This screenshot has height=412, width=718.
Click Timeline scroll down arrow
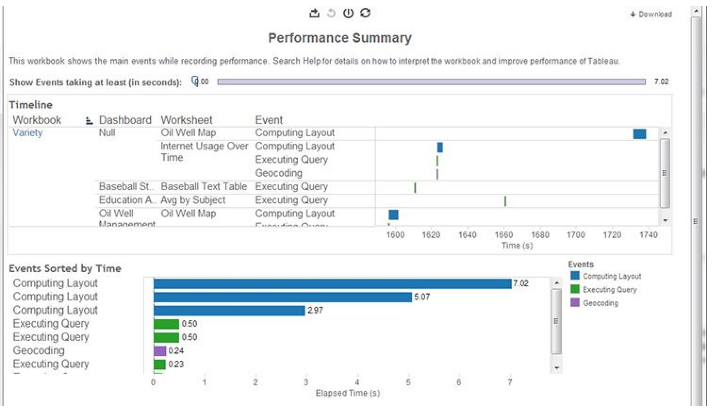665,220
